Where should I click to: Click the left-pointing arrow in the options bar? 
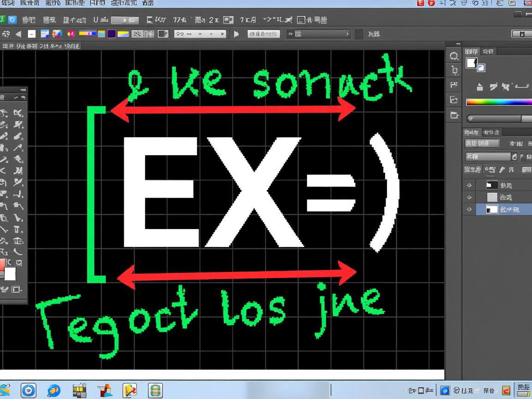click(x=18, y=34)
